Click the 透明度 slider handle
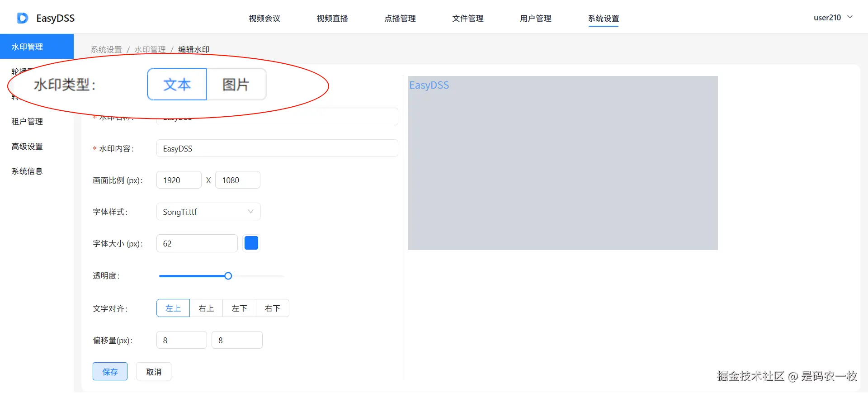The height and width of the screenshot is (393, 868). [228, 276]
